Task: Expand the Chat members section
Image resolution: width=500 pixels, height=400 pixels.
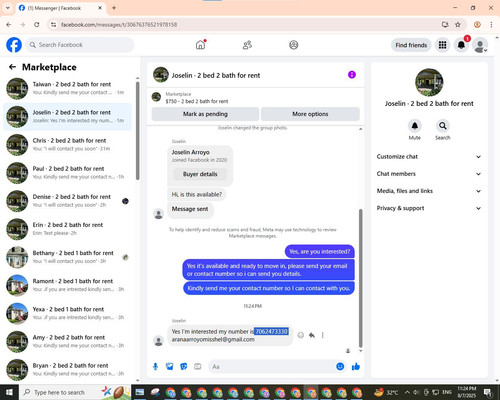Action: click(429, 174)
